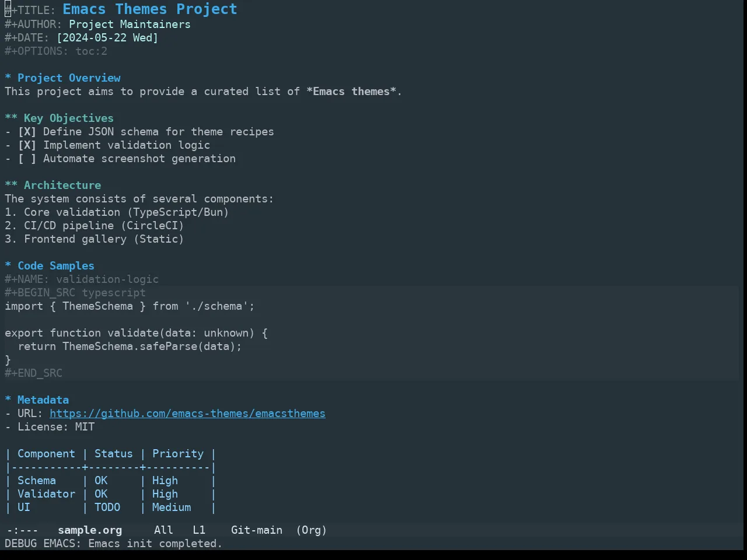Check the empty 'Automate screenshot generation' checkbox
Image resolution: width=747 pixels, height=560 pixels.
pyautogui.click(x=27, y=159)
